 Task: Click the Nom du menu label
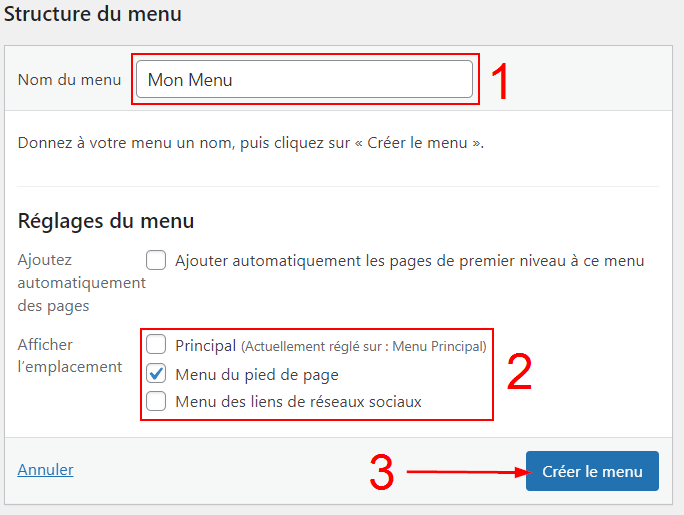pyautogui.click(x=69, y=80)
